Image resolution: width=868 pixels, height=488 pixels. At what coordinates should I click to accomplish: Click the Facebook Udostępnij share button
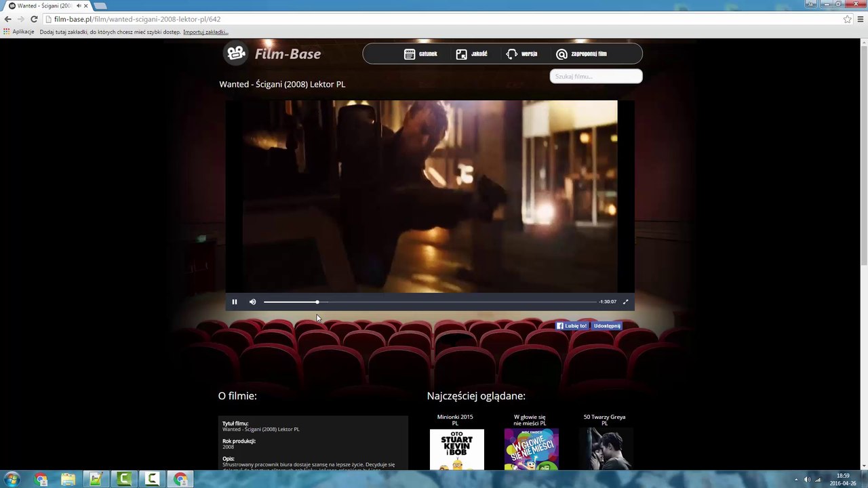(607, 326)
